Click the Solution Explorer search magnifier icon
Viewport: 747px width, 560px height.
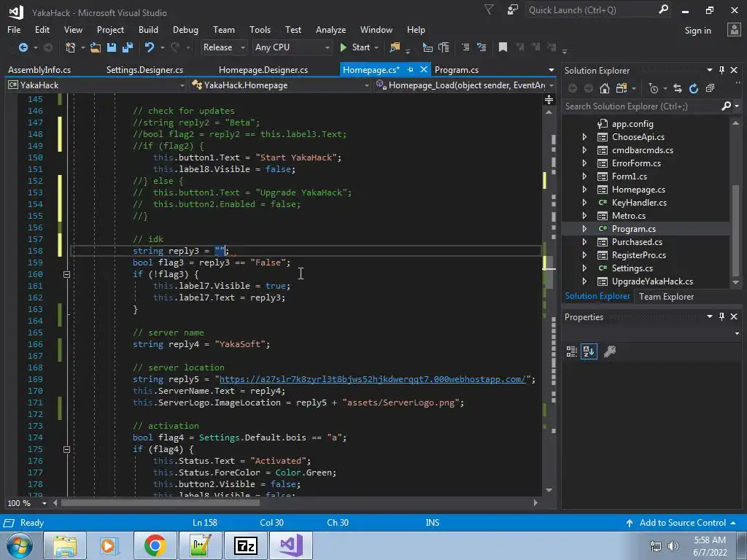pos(726,106)
